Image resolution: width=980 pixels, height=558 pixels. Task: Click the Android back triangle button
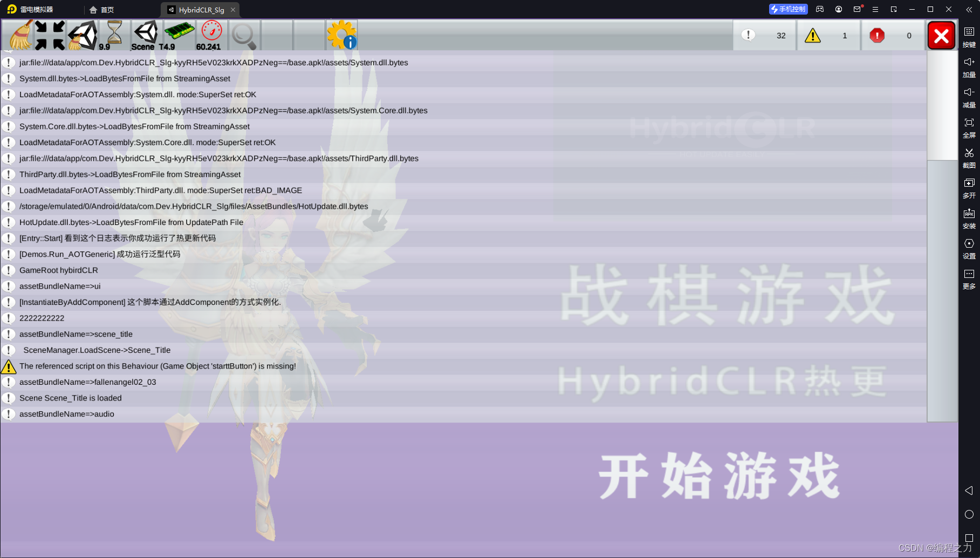click(x=969, y=491)
